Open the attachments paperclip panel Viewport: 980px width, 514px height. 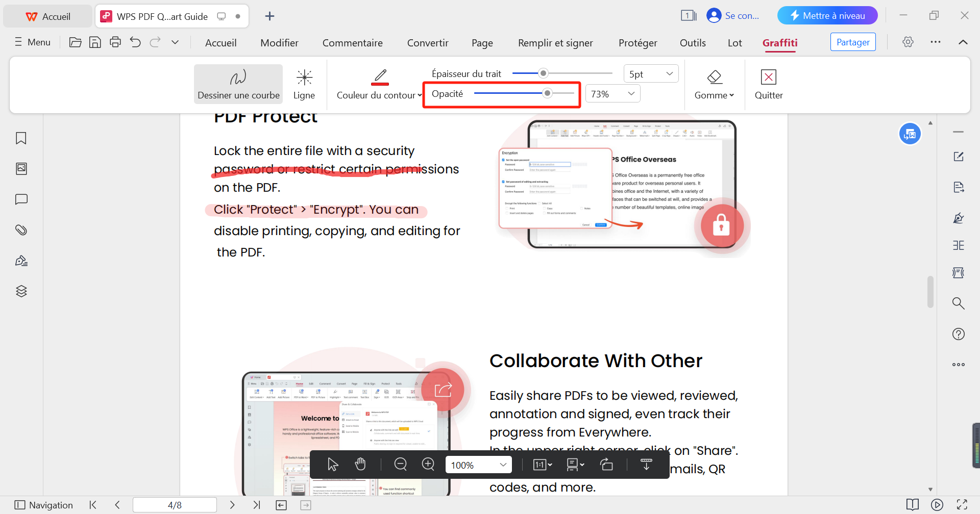coord(21,230)
